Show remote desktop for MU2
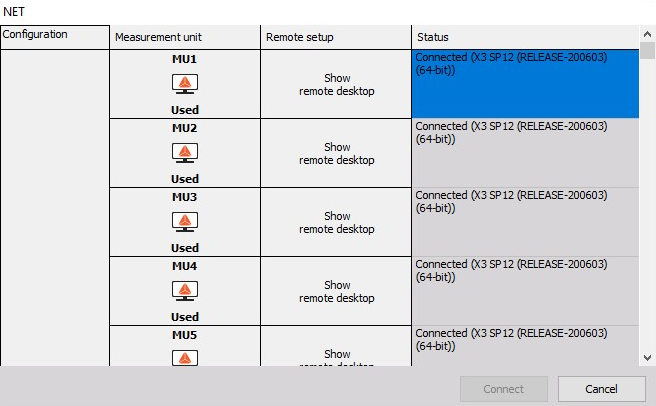 (336, 154)
